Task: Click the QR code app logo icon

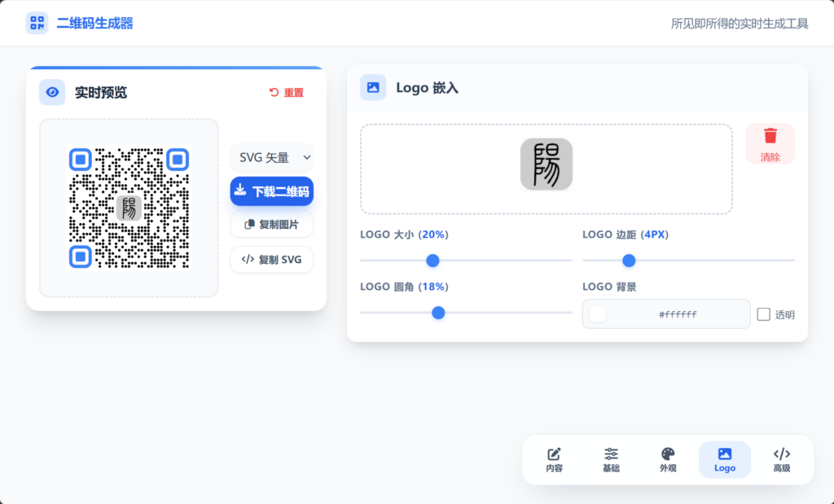Action: (x=37, y=24)
